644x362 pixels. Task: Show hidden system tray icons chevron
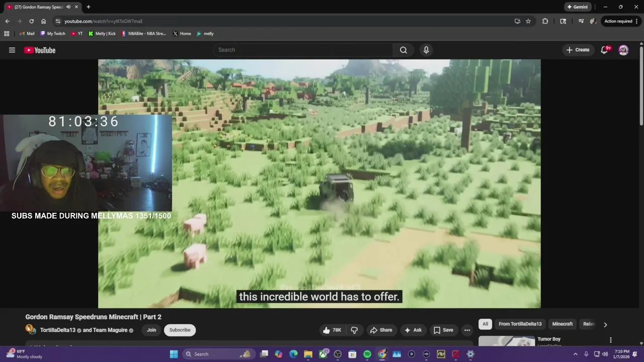(x=576, y=354)
